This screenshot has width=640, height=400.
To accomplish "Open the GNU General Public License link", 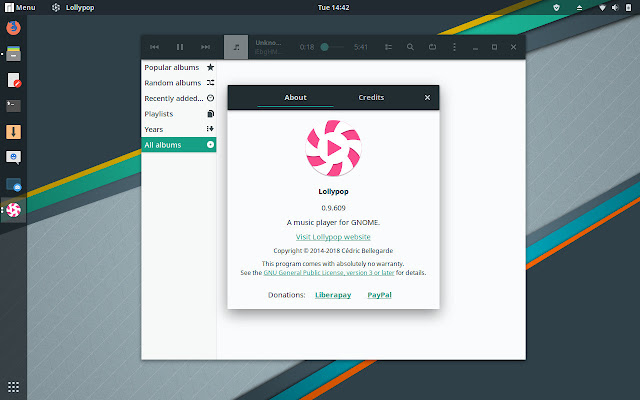I will pos(329,273).
